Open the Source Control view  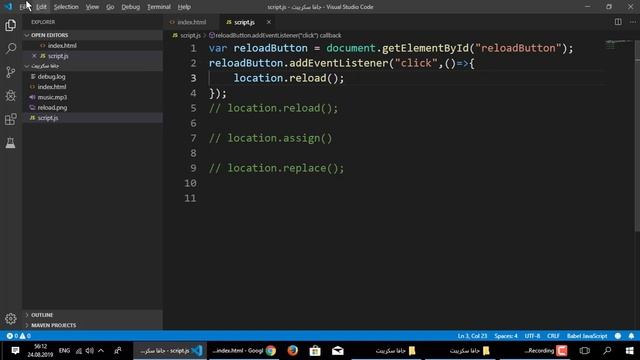(11, 72)
